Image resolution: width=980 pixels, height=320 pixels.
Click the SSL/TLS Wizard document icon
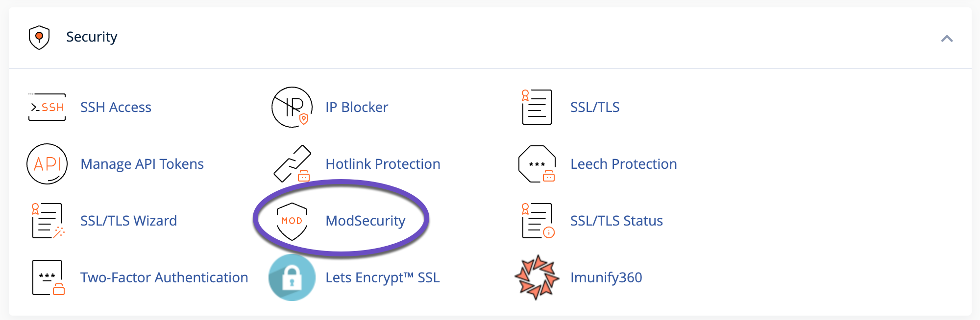[47, 221]
